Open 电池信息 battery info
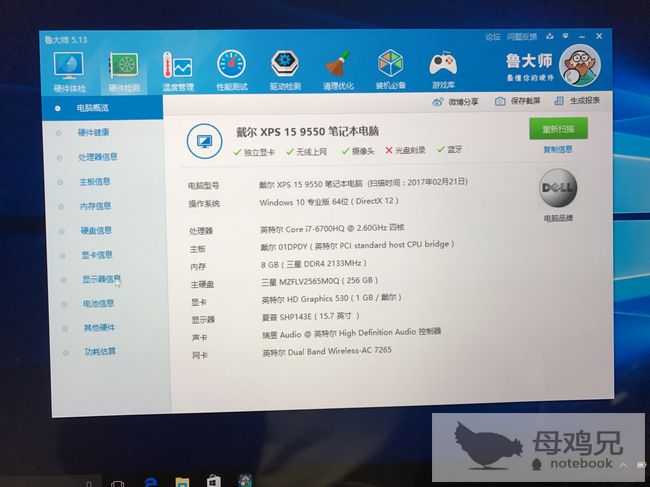650x487 pixels. pos(98,303)
